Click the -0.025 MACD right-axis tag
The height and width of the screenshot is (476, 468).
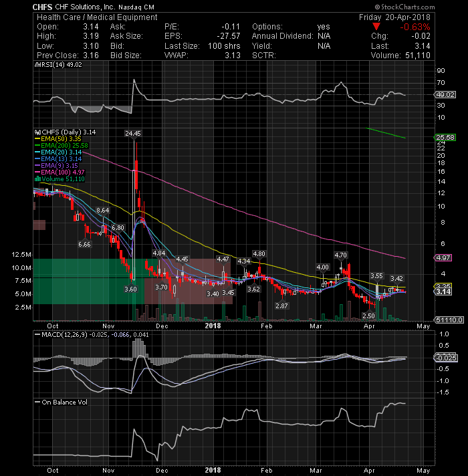pyautogui.click(x=446, y=358)
